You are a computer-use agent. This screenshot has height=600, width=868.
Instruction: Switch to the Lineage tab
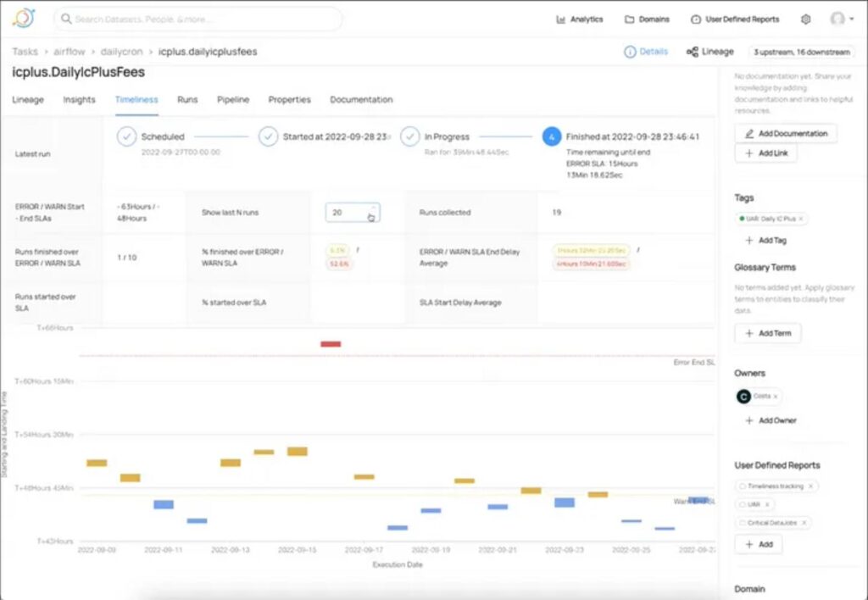[x=28, y=100]
